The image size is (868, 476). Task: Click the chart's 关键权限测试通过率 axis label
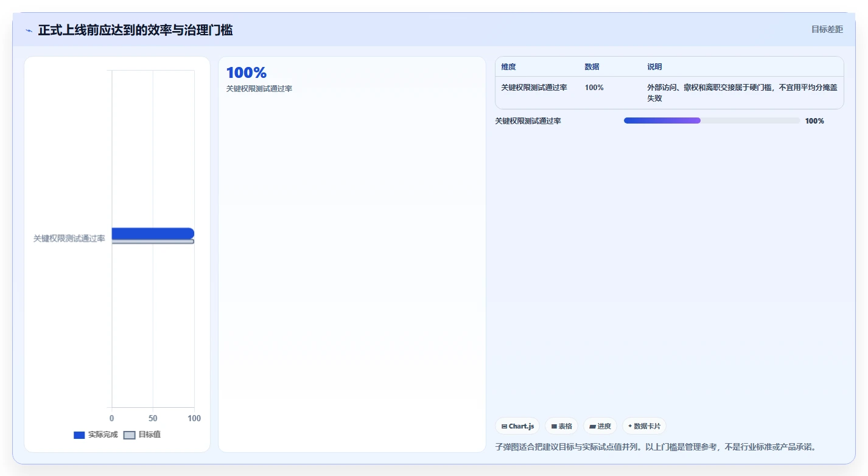pos(69,239)
